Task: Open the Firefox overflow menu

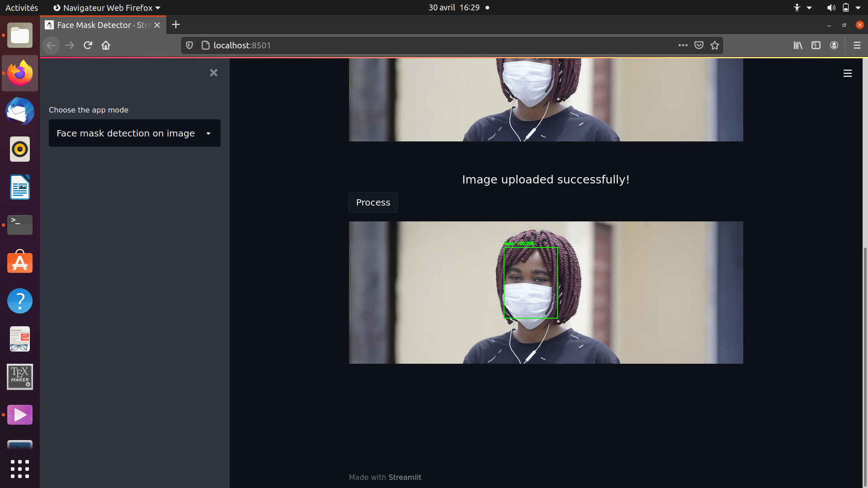Action: pos(684,45)
